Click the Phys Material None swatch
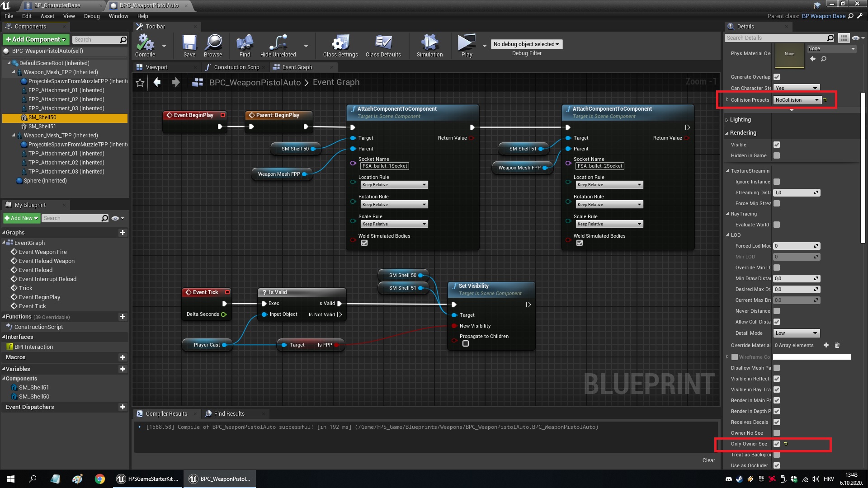The image size is (868, 488). (789, 54)
